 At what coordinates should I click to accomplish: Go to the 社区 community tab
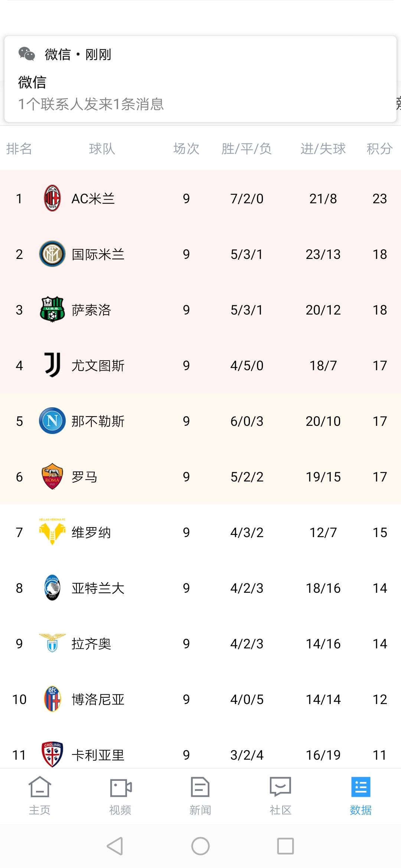pyautogui.click(x=281, y=796)
